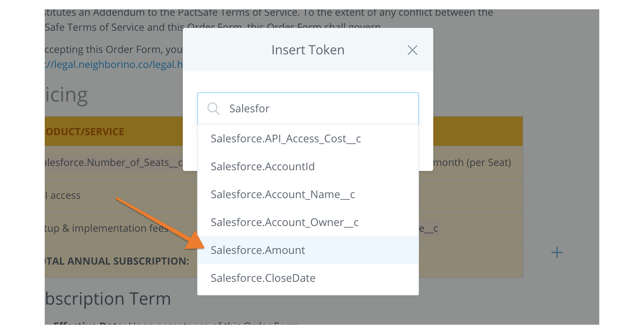Choose Salesforce.CloseDate from the dropdown

pyautogui.click(x=263, y=278)
